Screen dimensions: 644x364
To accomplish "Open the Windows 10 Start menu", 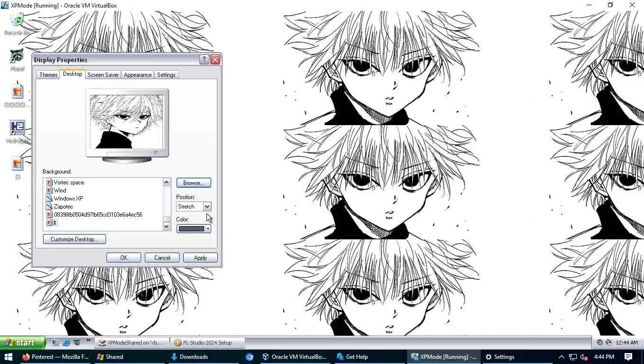I will [8, 357].
